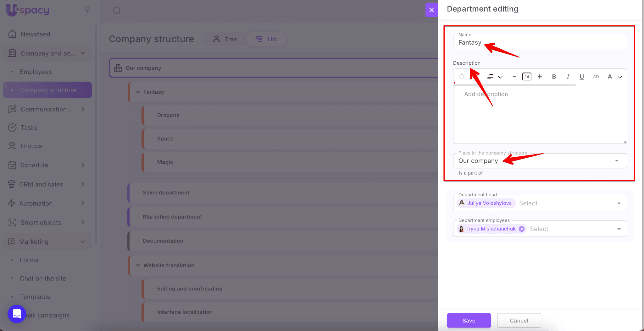Open Newsfeed in the sidebar
Viewport: 644px width, 331px height.
click(x=35, y=34)
